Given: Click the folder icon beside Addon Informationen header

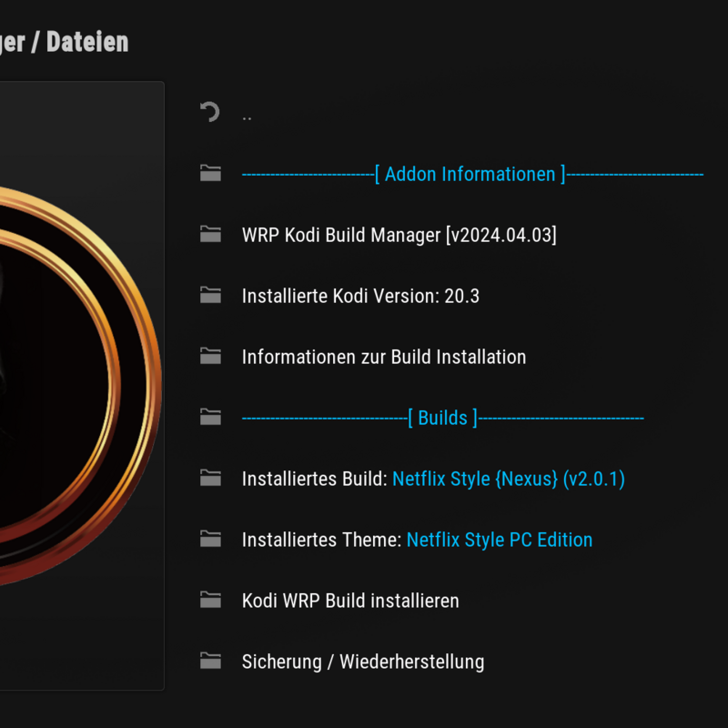Looking at the screenshot, I should click(209, 173).
